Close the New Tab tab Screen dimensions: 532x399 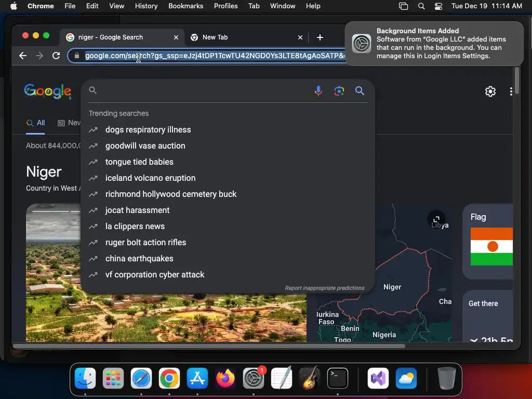pos(300,37)
